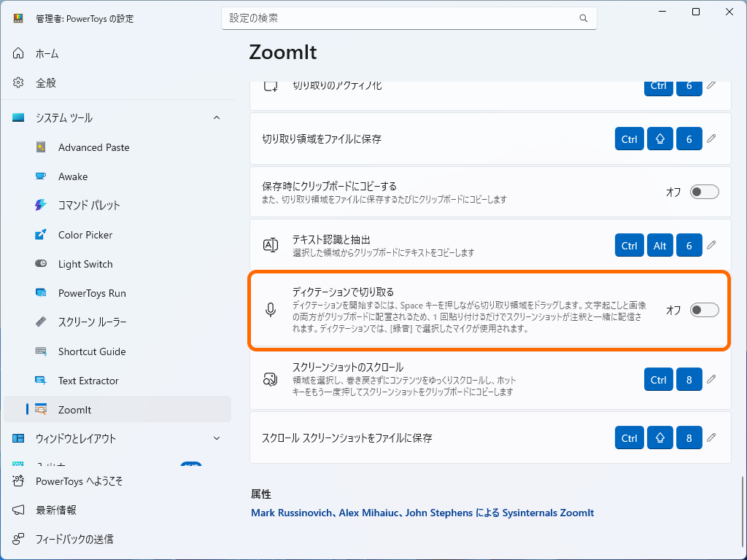Click Shift key of スクロール スクリーンショットをファイルに保存 shortcut
The height and width of the screenshot is (560, 747).
click(659, 437)
